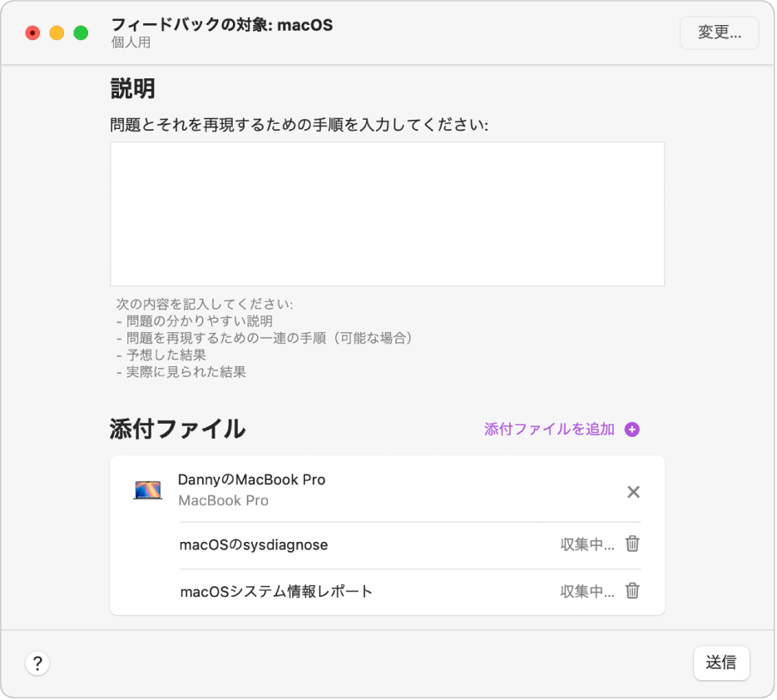Click the hint 次の内容を記入してください:
777x700 pixels.
[x=205, y=305]
